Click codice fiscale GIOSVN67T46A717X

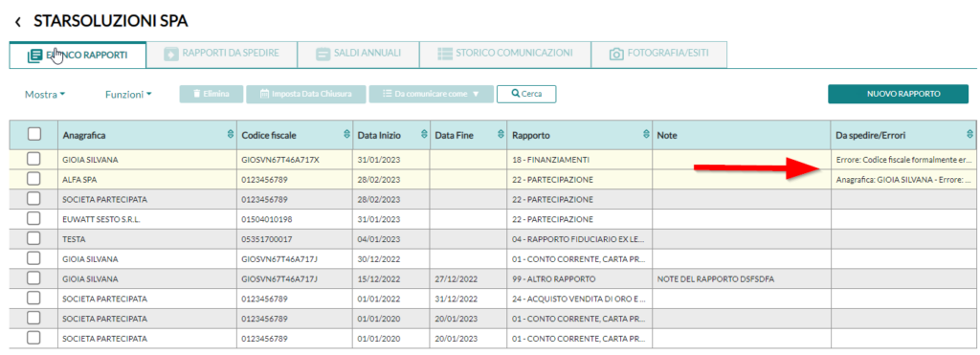pyautogui.click(x=295, y=160)
